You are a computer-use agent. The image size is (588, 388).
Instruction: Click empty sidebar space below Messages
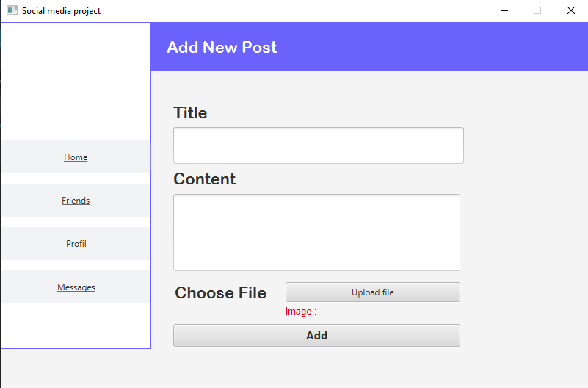click(x=76, y=326)
